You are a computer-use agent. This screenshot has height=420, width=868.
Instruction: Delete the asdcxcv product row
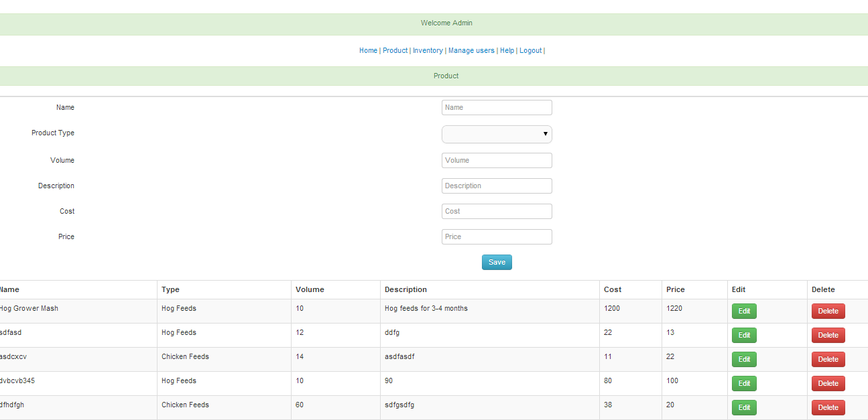[x=828, y=359]
